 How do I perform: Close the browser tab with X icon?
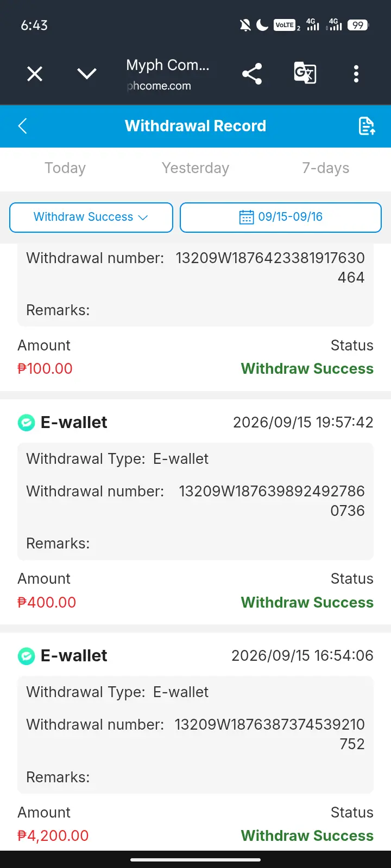[35, 74]
